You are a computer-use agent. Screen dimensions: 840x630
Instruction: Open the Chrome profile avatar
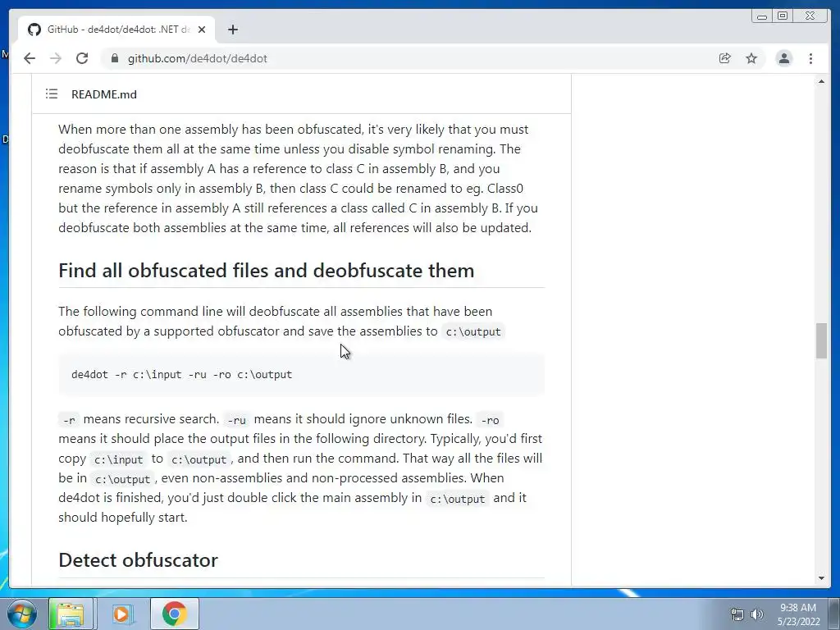click(x=783, y=58)
